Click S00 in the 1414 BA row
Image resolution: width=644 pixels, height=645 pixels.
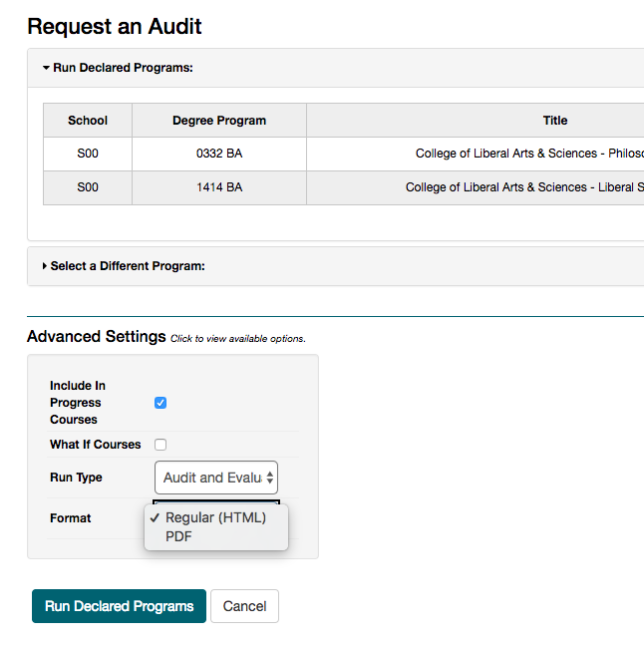coord(88,188)
